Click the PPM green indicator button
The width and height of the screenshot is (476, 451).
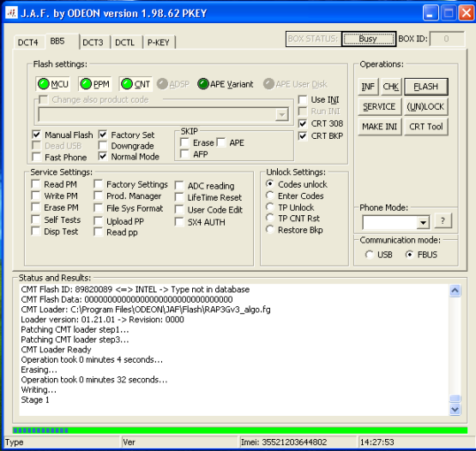[x=95, y=84]
